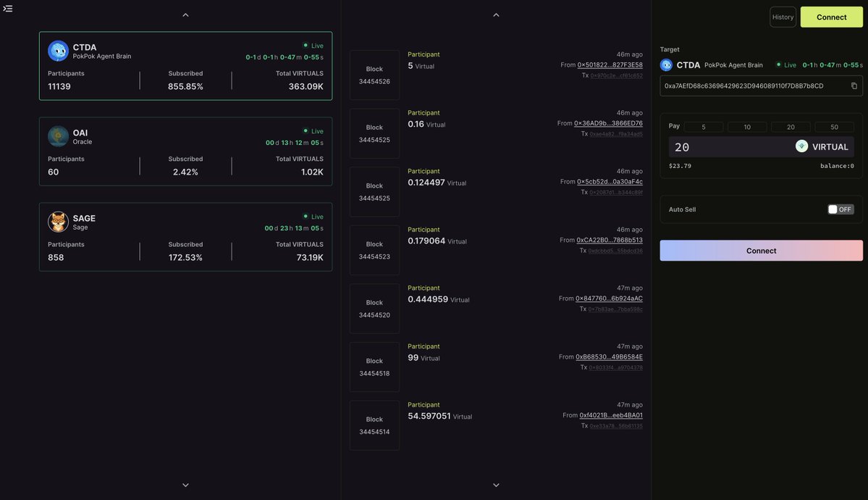Viewport: 868px width, 500px height.
Task: Open sender address 0xB68530...49B6584E
Action: pos(608,357)
